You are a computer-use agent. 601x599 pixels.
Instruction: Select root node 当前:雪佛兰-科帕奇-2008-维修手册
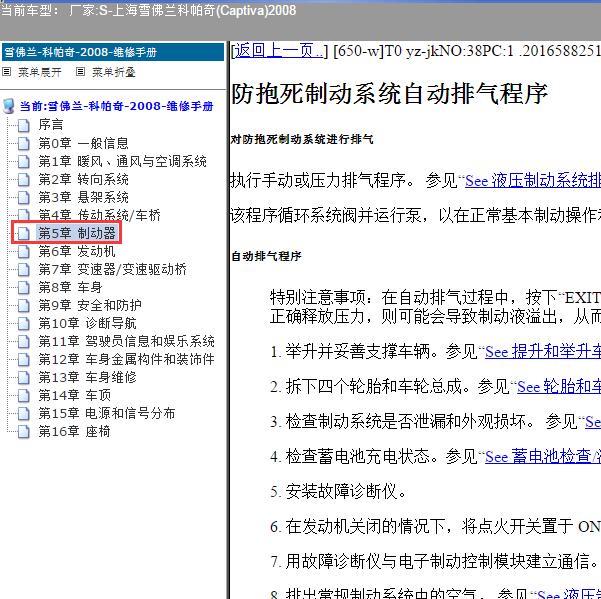pyautogui.click(x=117, y=106)
